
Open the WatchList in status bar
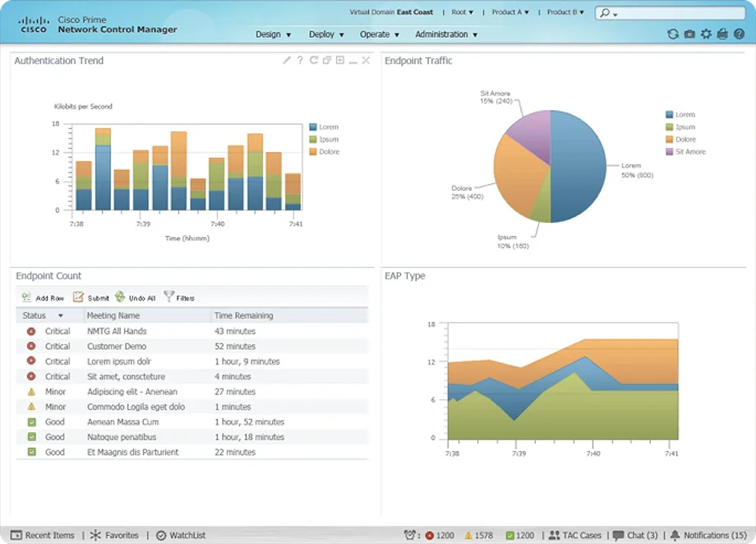click(x=181, y=535)
